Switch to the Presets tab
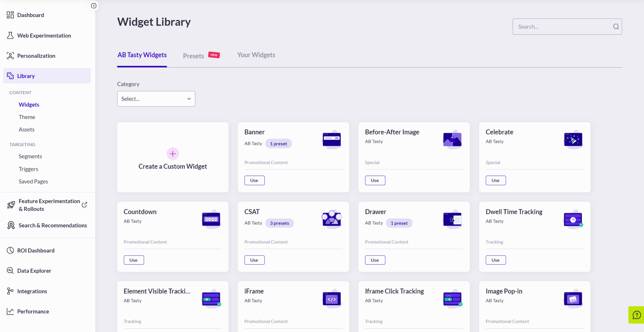The image size is (644, 332). coord(193,56)
